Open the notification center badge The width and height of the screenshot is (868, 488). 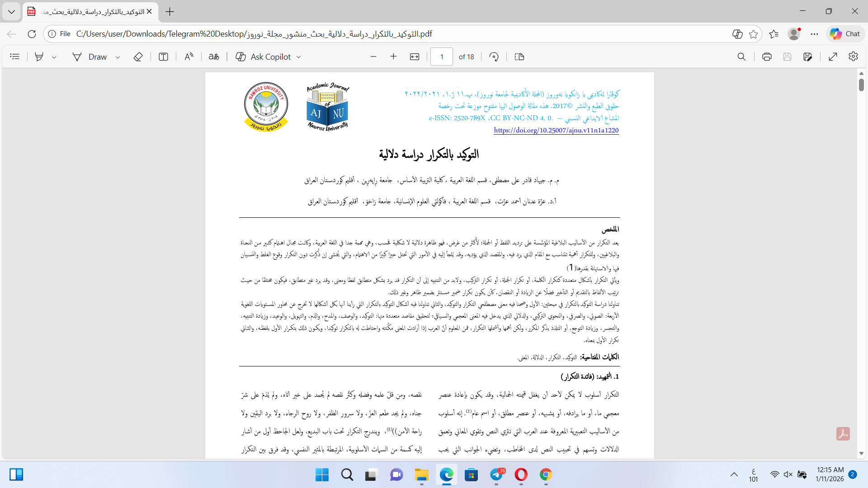[853, 474]
